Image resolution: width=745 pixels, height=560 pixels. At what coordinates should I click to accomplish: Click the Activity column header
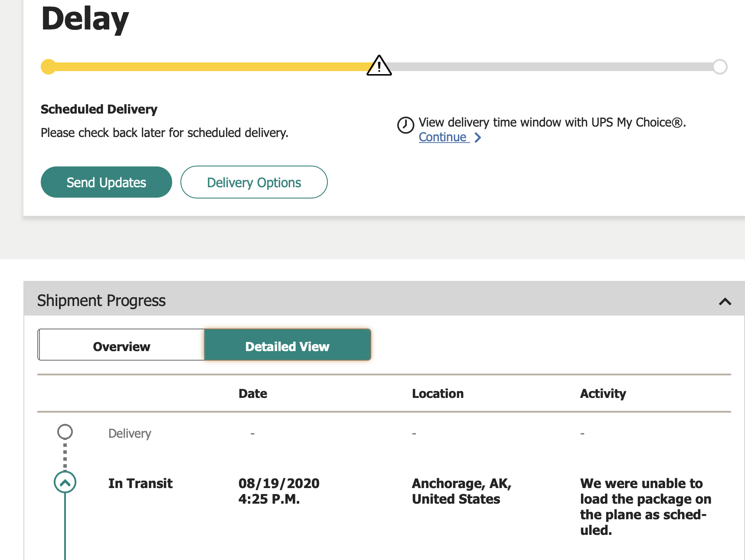click(x=603, y=394)
